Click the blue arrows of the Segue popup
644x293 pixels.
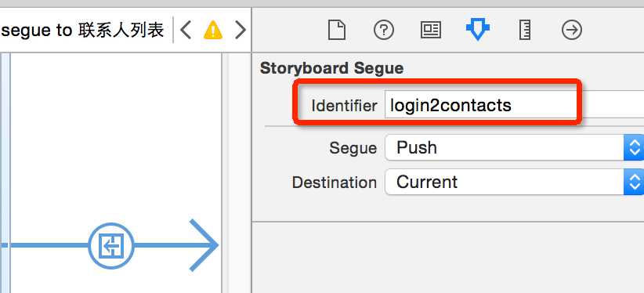[634, 147]
